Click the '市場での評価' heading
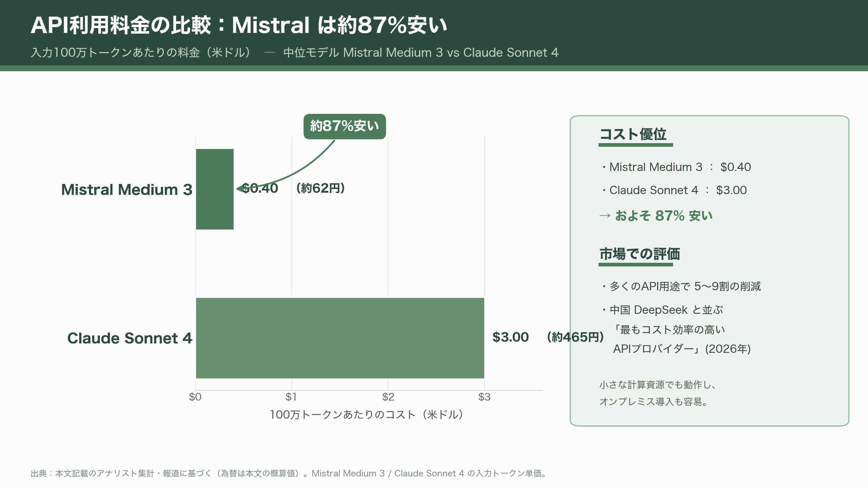Screen dimensions: 868x488 coord(639,254)
